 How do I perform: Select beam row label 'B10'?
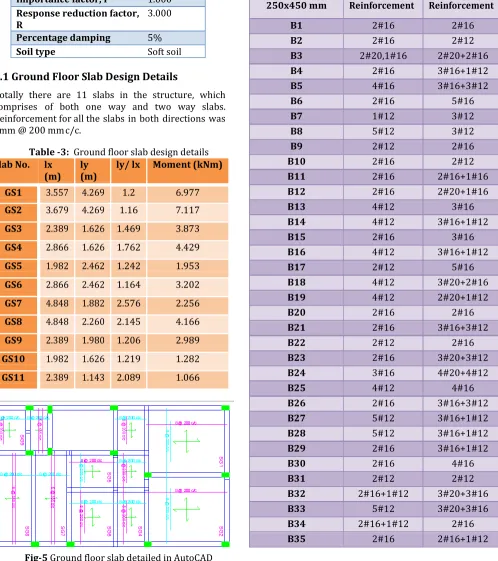click(296, 161)
